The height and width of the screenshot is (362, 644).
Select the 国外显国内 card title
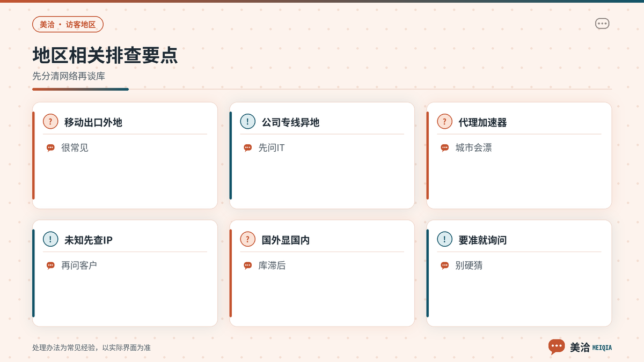286,240
